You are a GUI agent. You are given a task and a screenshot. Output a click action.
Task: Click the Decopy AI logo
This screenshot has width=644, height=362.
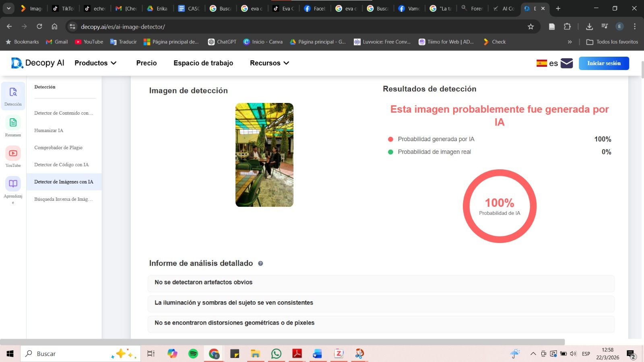pos(37,63)
